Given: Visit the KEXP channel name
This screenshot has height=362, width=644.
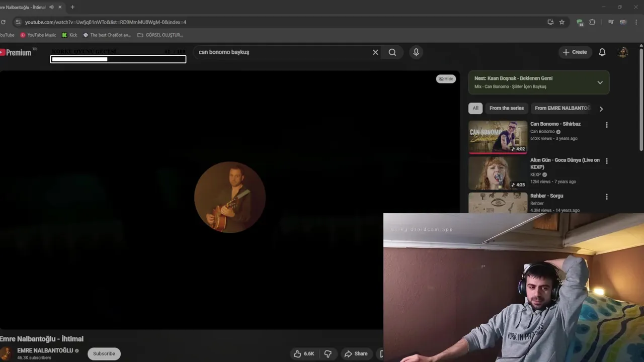Looking at the screenshot, I should coord(535,175).
